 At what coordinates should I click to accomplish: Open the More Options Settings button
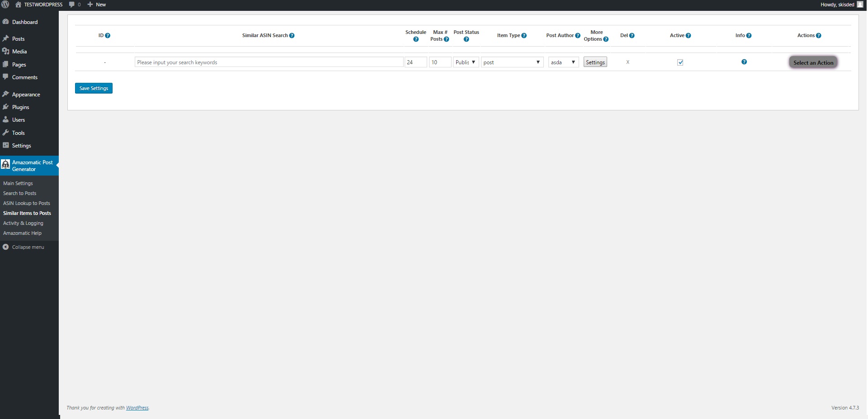coord(595,62)
